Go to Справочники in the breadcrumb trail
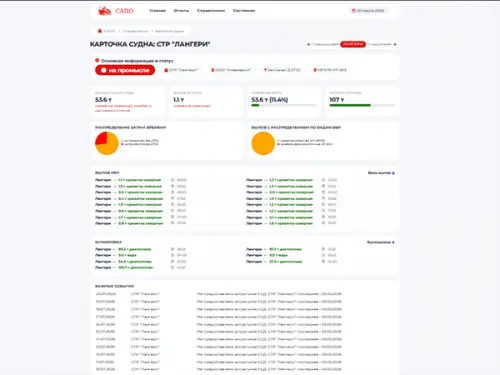500x375 pixels. (x=135, y=31)
